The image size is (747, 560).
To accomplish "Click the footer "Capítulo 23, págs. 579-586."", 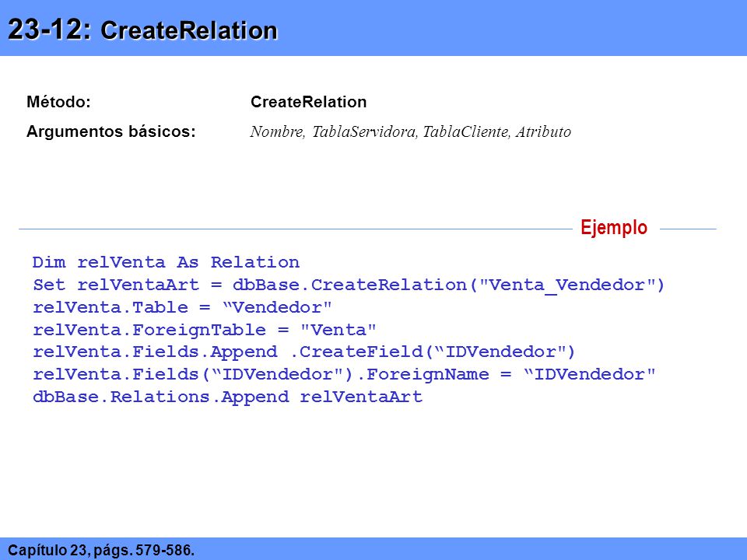I will tap(101, 550).
